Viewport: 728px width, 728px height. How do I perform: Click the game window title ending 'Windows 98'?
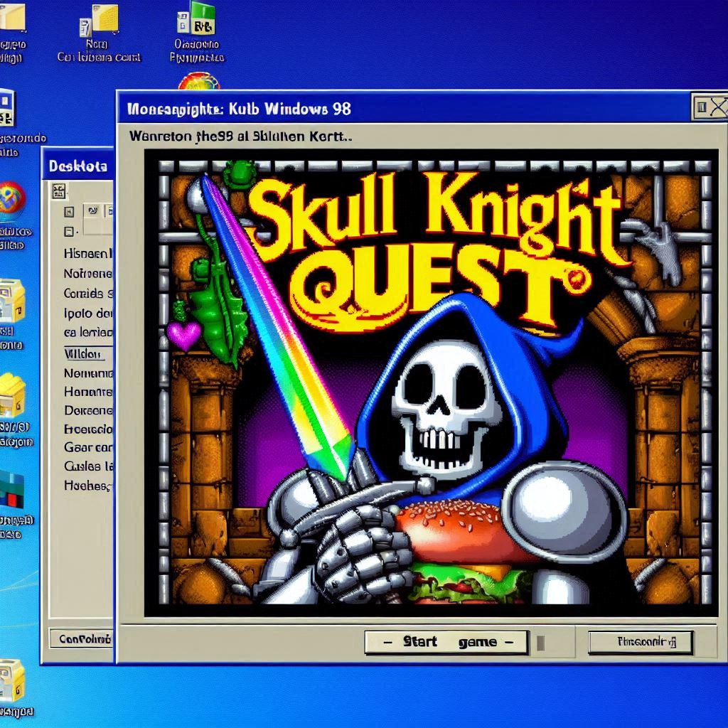(x=239, y=109)
